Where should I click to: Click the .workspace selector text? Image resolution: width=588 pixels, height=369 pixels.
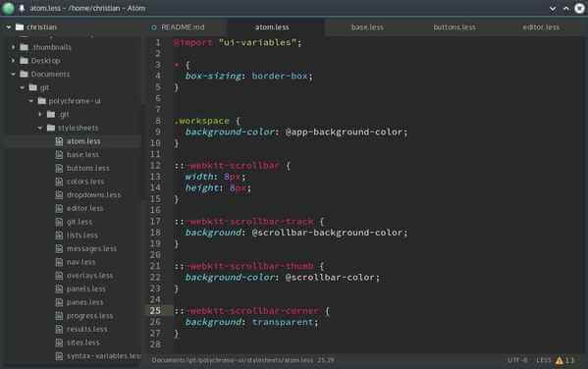(x=202, y=121)
